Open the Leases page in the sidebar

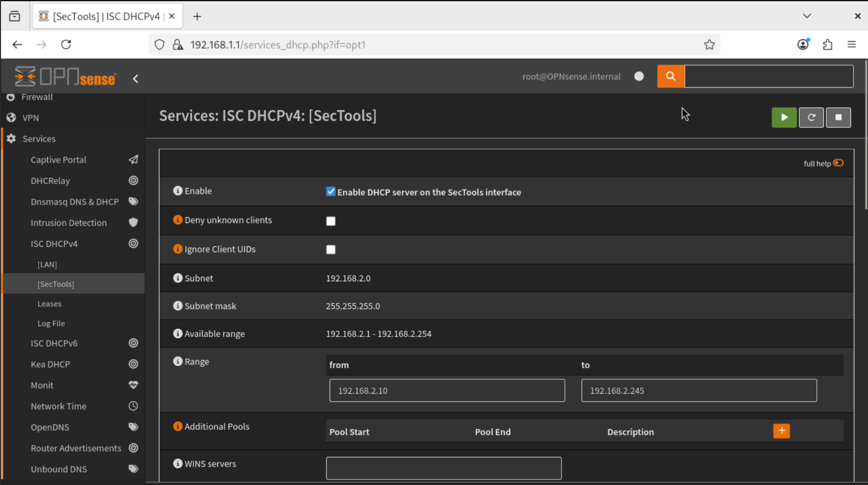click(x=49, y=304)
